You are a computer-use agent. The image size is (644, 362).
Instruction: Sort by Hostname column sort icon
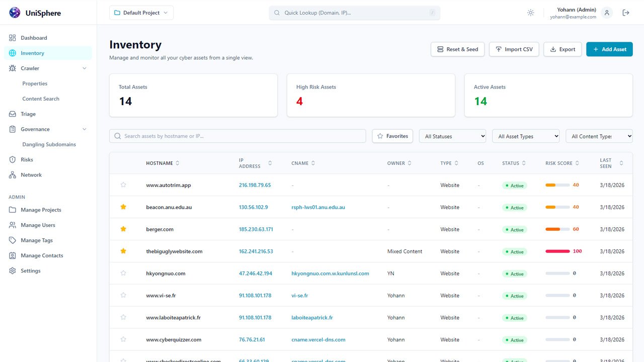click(178, 163)
